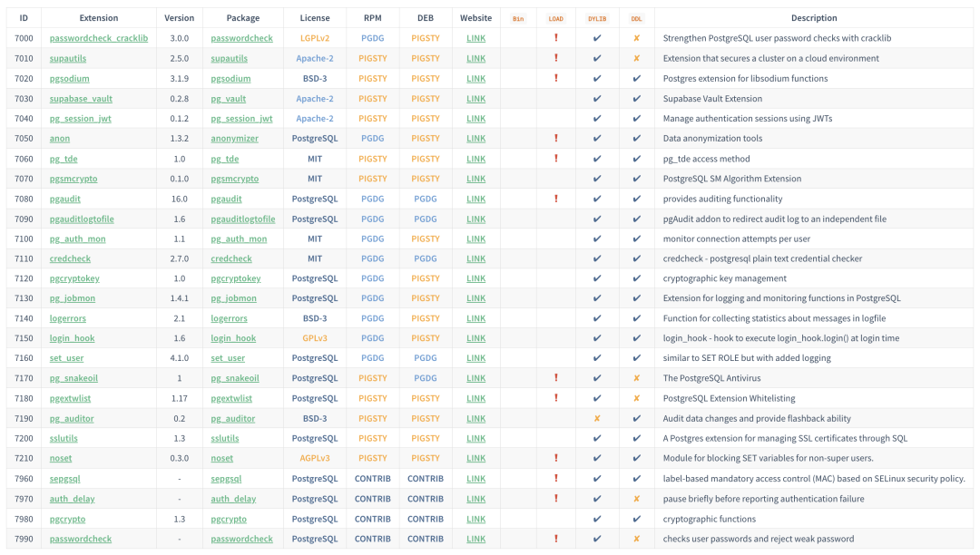Click the LOAD warning icon for passwordcheck_cracklib

point(555,38)
